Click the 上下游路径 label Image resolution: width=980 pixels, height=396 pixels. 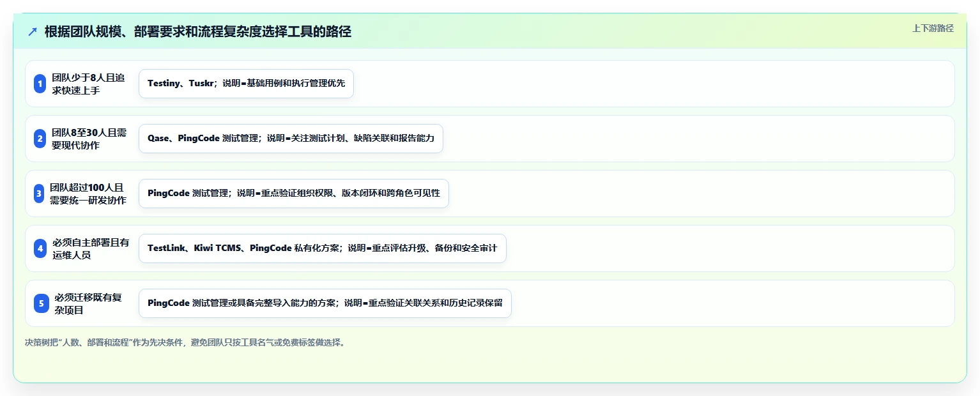pyautogui.click(x=933, y=28)
